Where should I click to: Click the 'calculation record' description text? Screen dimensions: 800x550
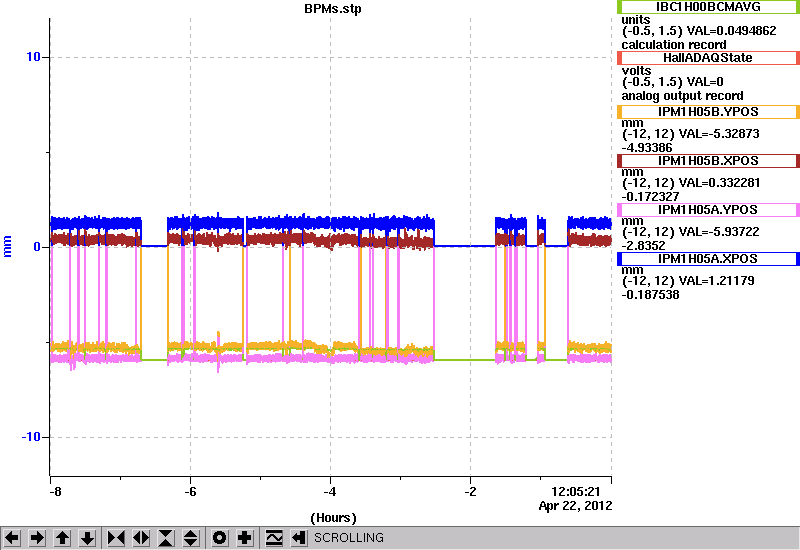coord(673,44)
